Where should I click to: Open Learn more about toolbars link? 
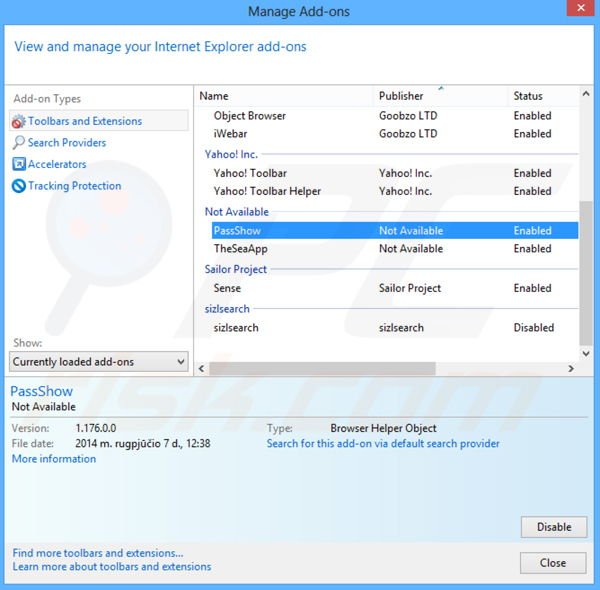click(x=112, y=567)
